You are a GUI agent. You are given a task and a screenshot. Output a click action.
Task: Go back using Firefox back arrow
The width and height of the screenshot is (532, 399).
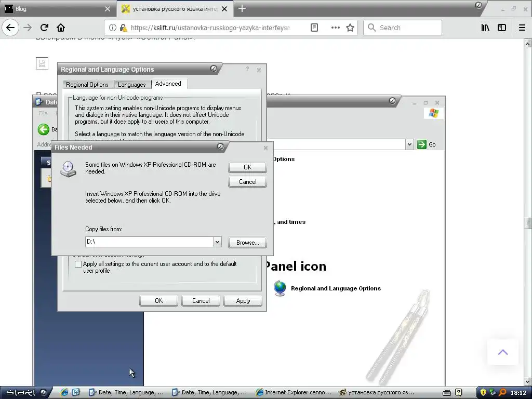pos(10,28)
